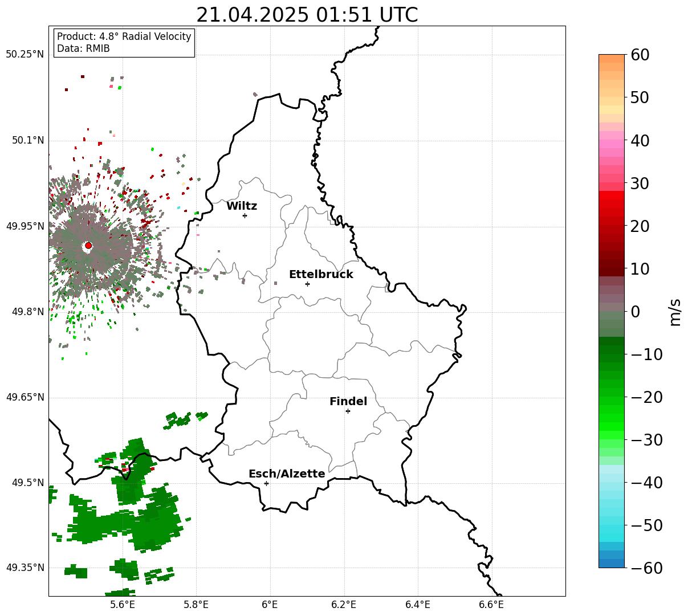Click the pink colorbar segment near 40

612,144
